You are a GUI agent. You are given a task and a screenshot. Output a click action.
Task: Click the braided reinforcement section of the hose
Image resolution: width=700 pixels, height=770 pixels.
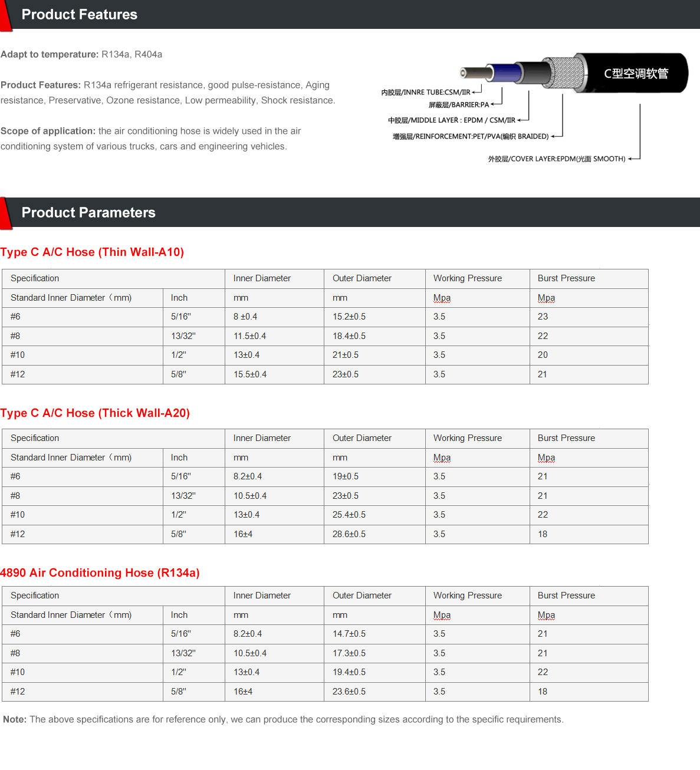(x=563, y=74)
